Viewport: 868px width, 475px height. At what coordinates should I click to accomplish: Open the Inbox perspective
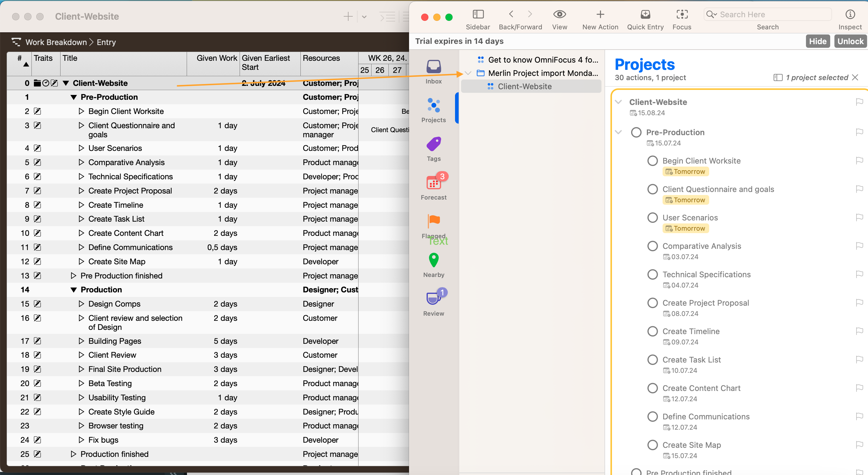[x=433, y=72]
